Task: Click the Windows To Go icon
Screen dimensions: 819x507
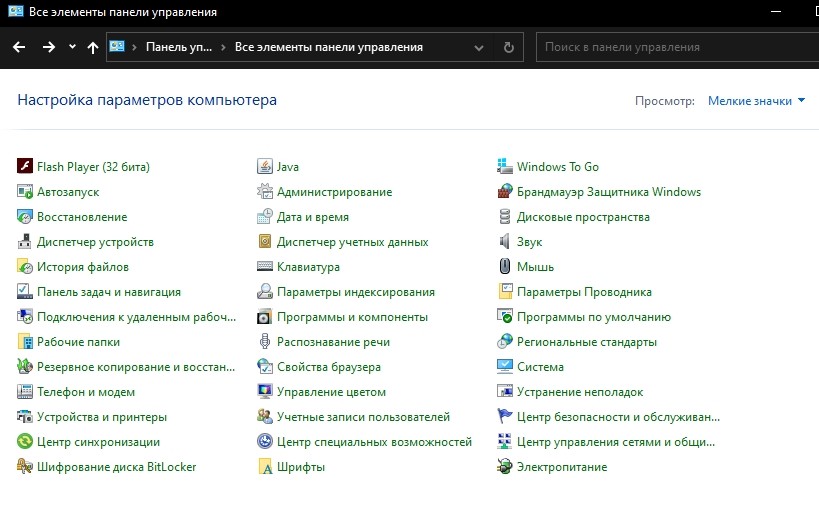Action: pyautogui.click(x=505, y=167)
